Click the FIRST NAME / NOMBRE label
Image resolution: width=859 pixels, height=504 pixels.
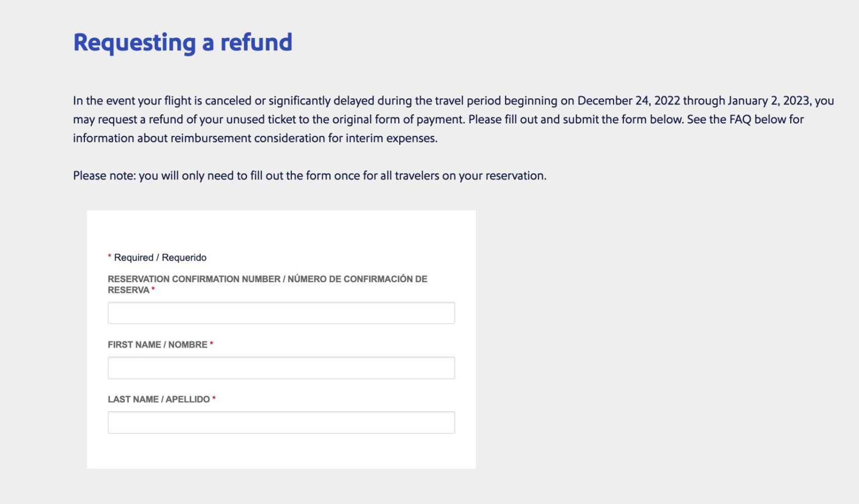pos(155,344)
